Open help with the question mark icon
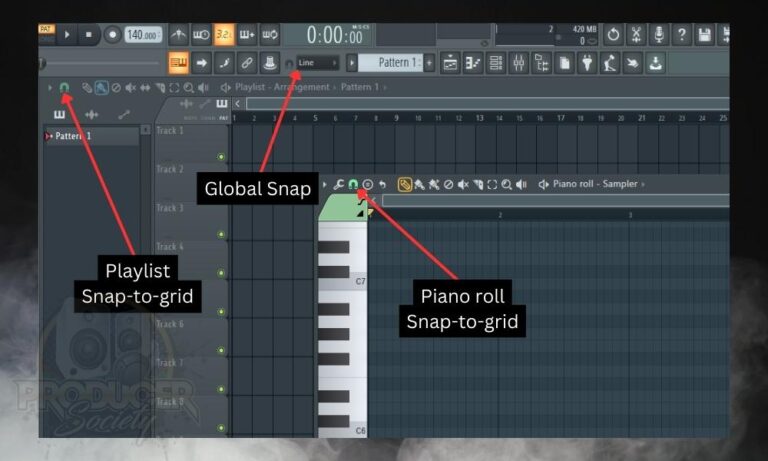The image size is (768, 461). tap(681, 35)
